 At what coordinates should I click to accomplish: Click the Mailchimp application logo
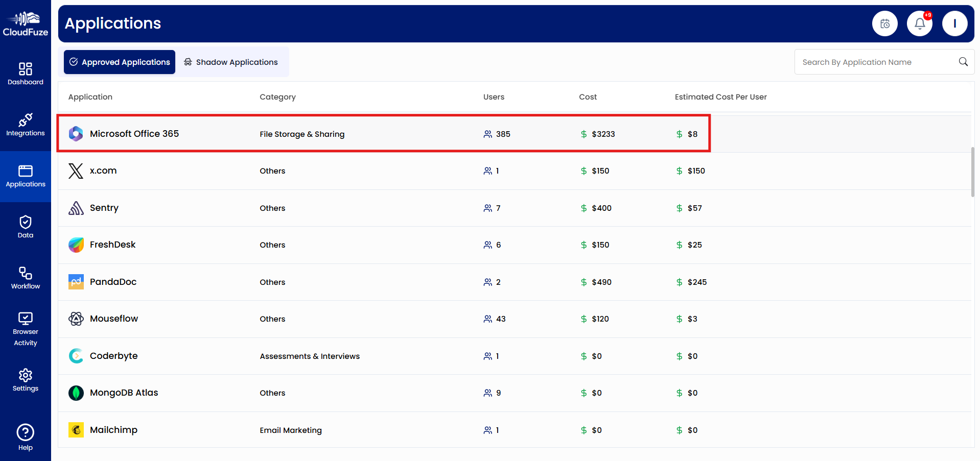point(76,430)
